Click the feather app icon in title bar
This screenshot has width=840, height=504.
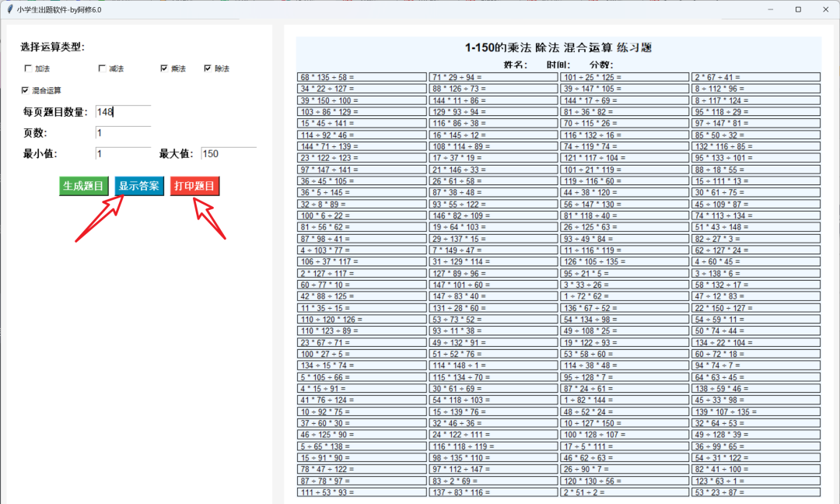click(x=9, y=9)
